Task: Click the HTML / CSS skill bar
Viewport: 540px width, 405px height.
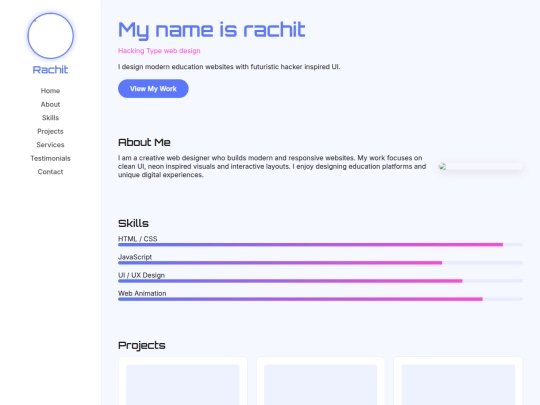Action: pos(320,245)
